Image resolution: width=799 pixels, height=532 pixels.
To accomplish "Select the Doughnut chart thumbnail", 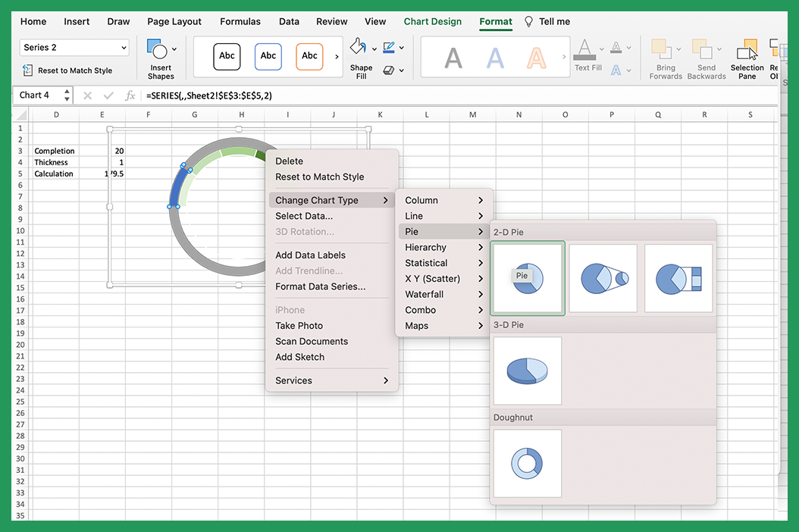I will (x=528, y=463).
